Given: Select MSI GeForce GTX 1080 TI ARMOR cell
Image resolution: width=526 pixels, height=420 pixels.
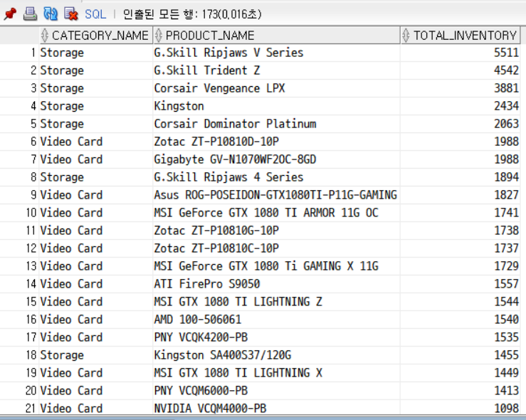Looking at the screenshot, I should coord(276,213).
